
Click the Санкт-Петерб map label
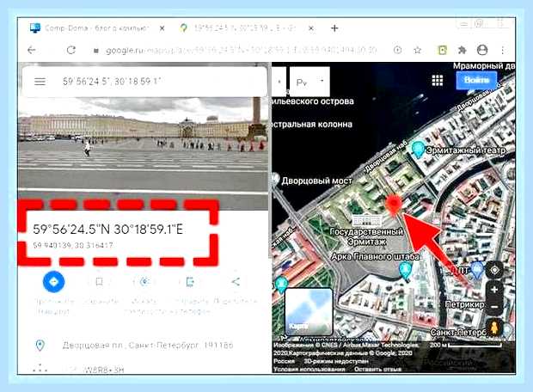458,332
